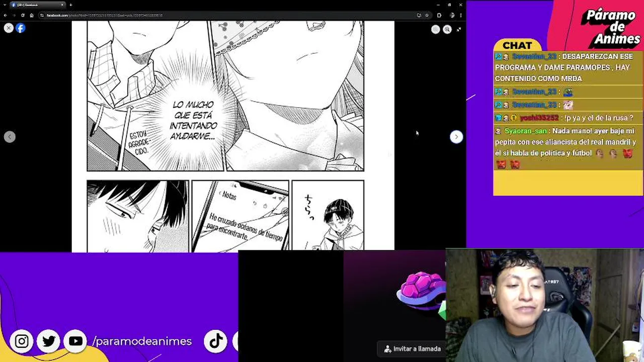Click the yoshi35252 username in chat

tap(539, 118)
